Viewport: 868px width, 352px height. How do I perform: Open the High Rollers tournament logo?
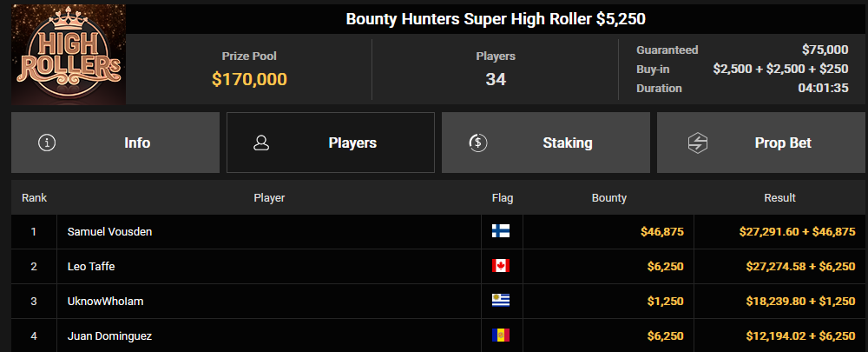(x=69, y=55)
